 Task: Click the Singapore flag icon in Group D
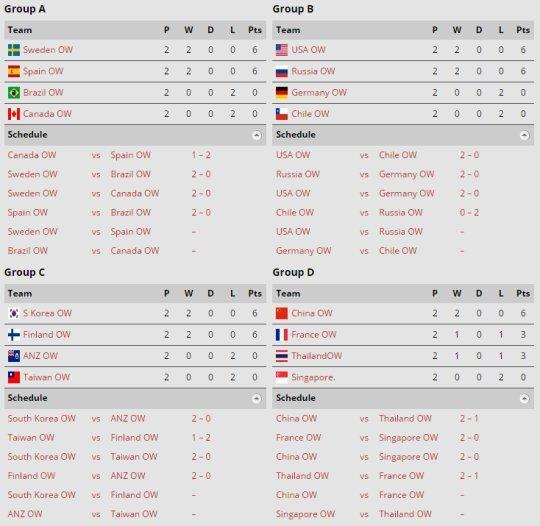click(282, 378)
